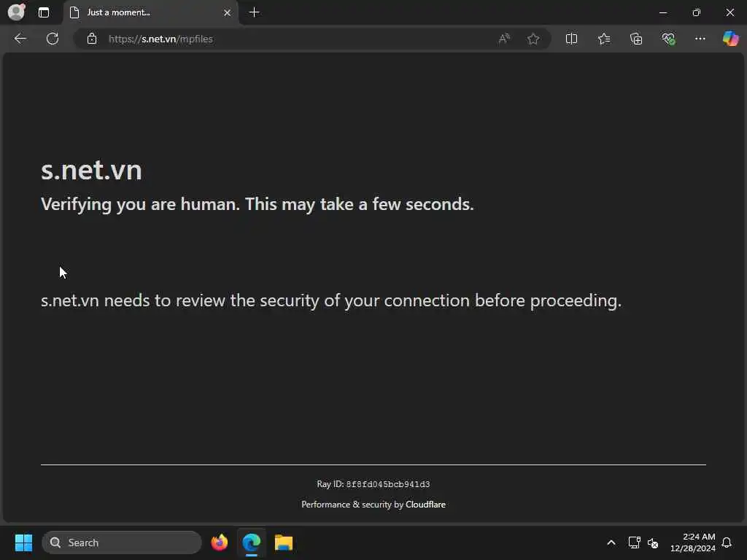Open Browser essentials heart icon
747x560 pixels.
668,39
